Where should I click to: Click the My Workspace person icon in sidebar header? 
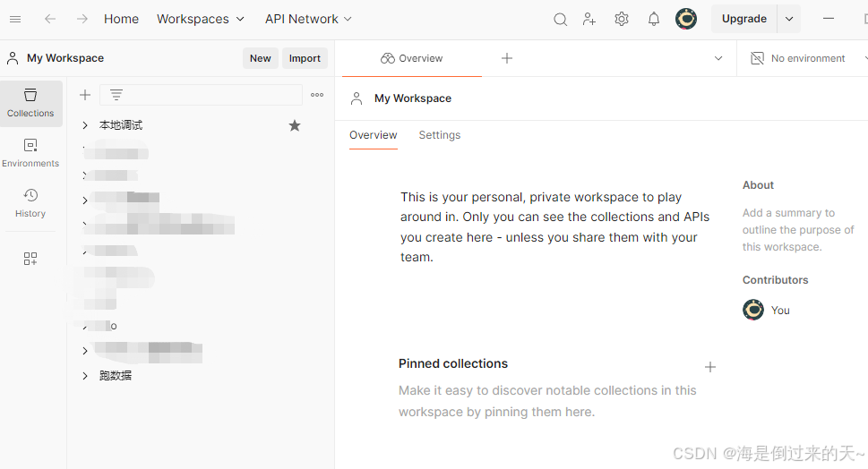(13, 58)
